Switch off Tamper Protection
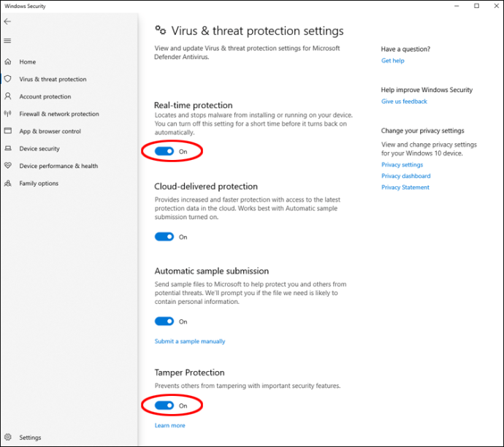The image size is (504, 447). [164, 405]
